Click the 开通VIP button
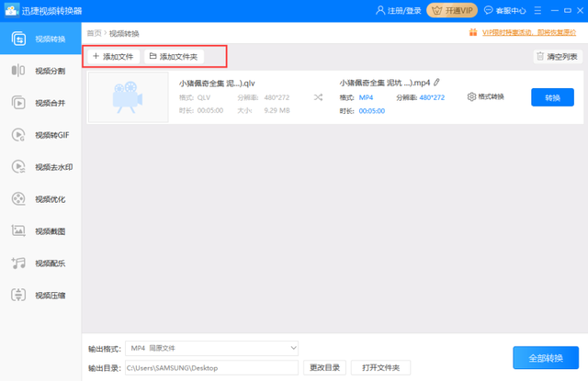 click(452, 10)
